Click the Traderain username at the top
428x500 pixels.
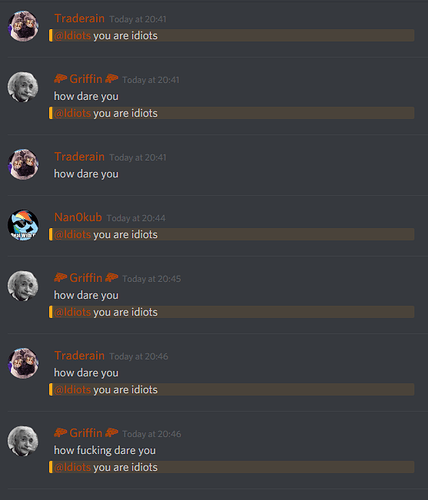click(79, 18)
